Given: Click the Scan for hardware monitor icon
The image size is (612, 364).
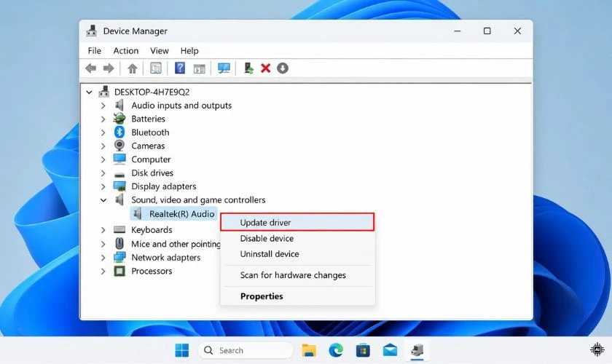Looking at the screenshot, I should tap(224, 68).
